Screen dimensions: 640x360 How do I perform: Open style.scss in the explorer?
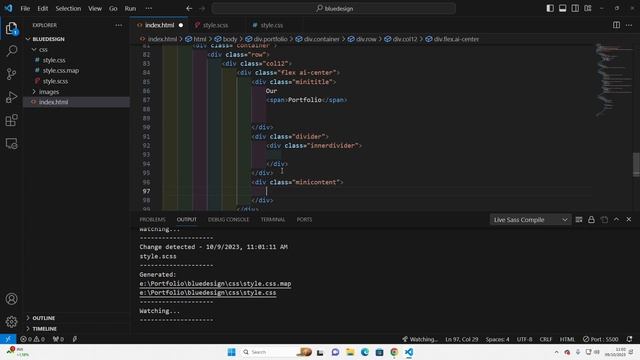click(x=55, y=81)
